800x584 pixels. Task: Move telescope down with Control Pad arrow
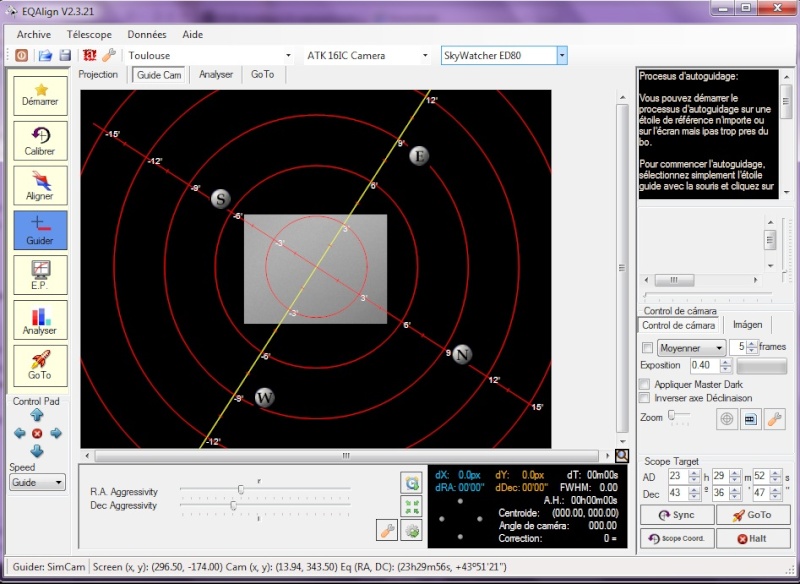point(37,451)
